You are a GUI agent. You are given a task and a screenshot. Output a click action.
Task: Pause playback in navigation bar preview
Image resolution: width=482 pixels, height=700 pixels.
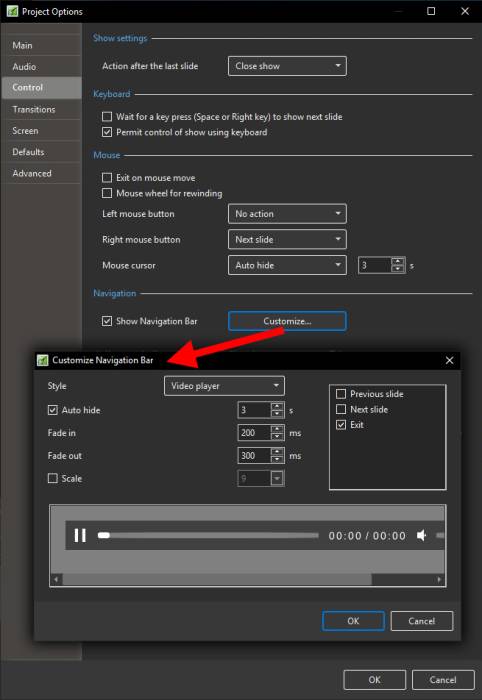80,535
